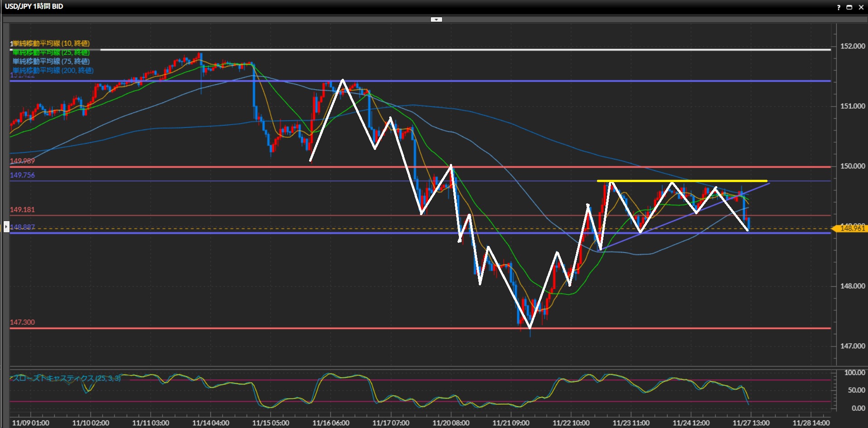Viewport: 868px width, 428px height.
Task: Click the 11/20 08:00 time axis label
Action: pyautogui.click(x=451, y=423)
